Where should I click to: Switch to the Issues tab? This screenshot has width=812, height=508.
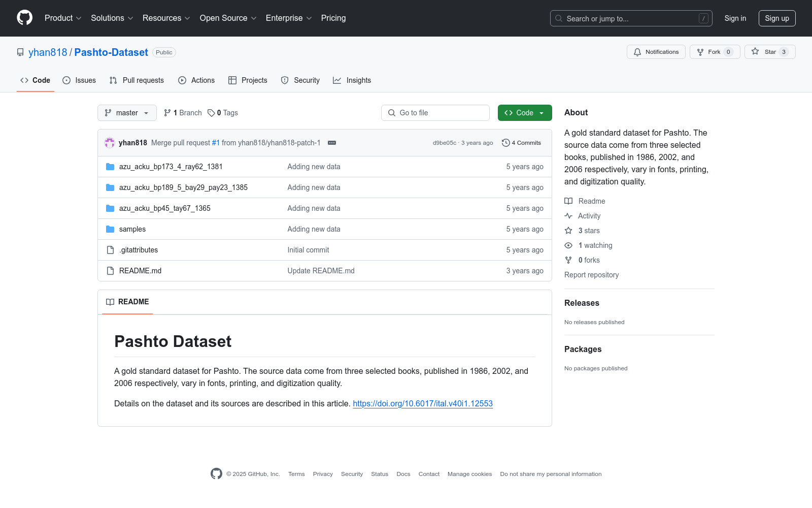pyautogui.click(x=79, y=80)
